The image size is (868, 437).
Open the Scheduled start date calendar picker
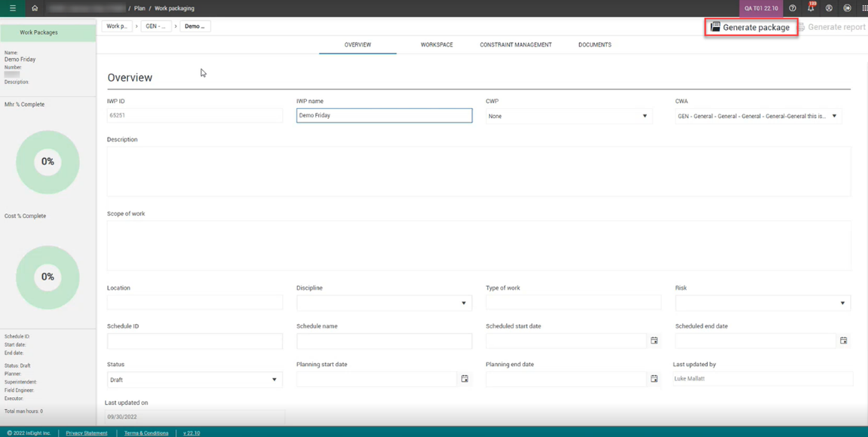point(654,341)
